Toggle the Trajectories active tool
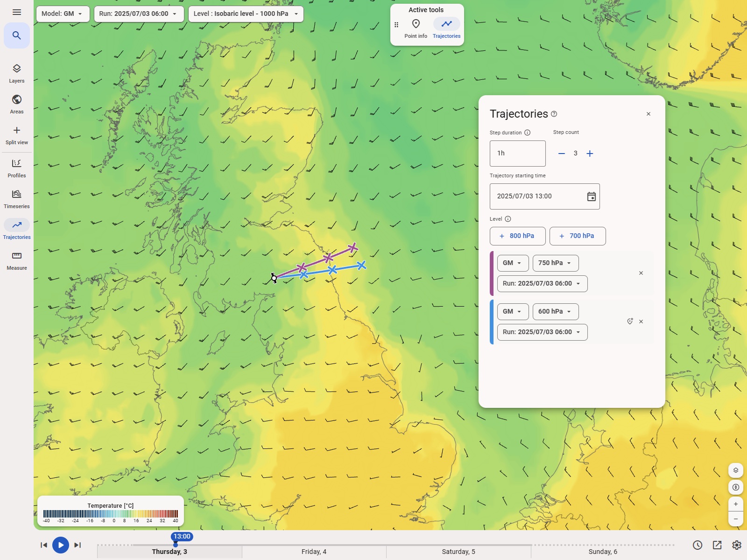This screenshot has width=747, height=560. point(447,28)
